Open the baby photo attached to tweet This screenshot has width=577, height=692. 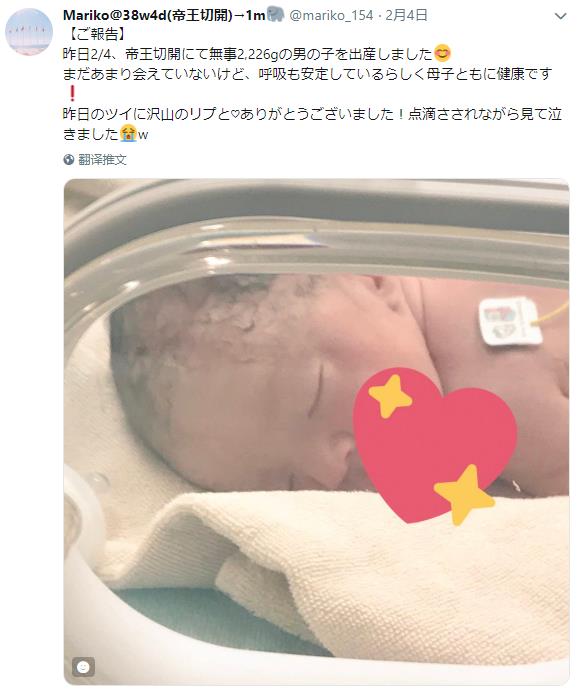coord(316,432)
